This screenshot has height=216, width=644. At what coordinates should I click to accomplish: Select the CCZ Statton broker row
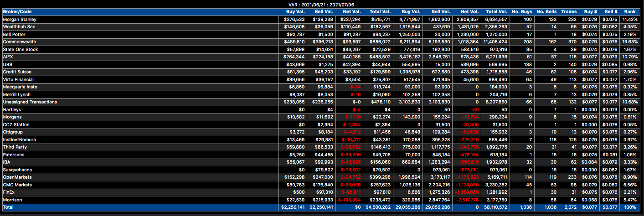322,125
